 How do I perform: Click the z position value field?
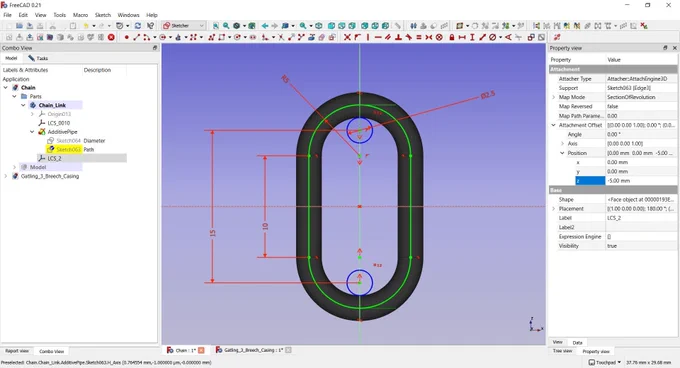coord(641,181)
